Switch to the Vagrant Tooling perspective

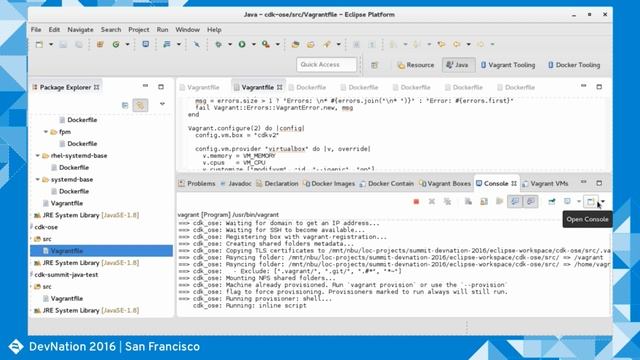pyautogui.click(x=508, y=65)
